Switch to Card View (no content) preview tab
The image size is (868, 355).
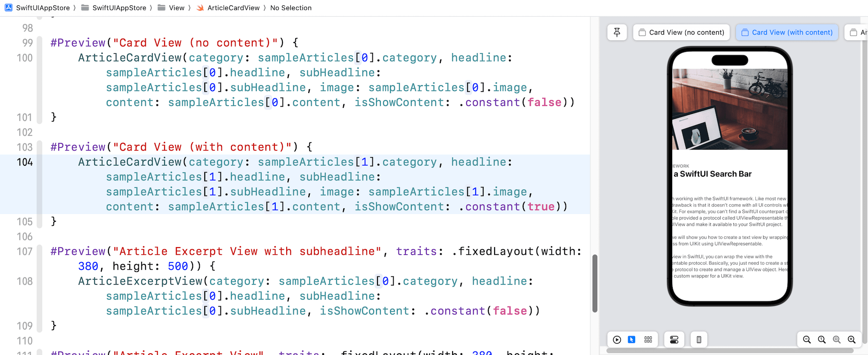tap(681, 33)
